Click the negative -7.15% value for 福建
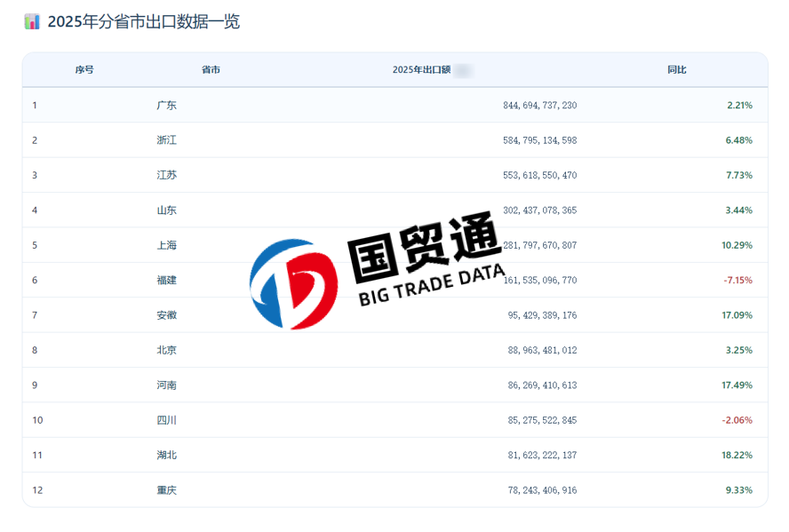 click(737, 281)
